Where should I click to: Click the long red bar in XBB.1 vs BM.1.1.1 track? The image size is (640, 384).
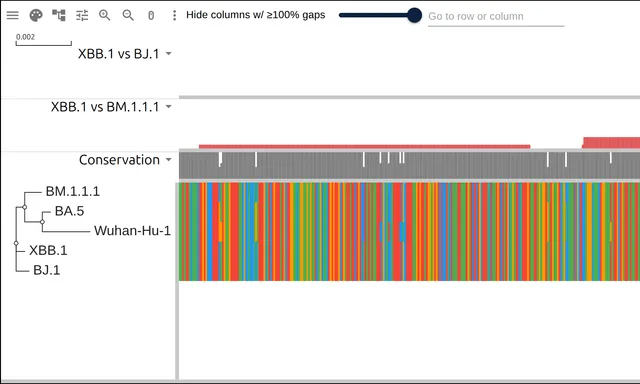click(364, 146)
